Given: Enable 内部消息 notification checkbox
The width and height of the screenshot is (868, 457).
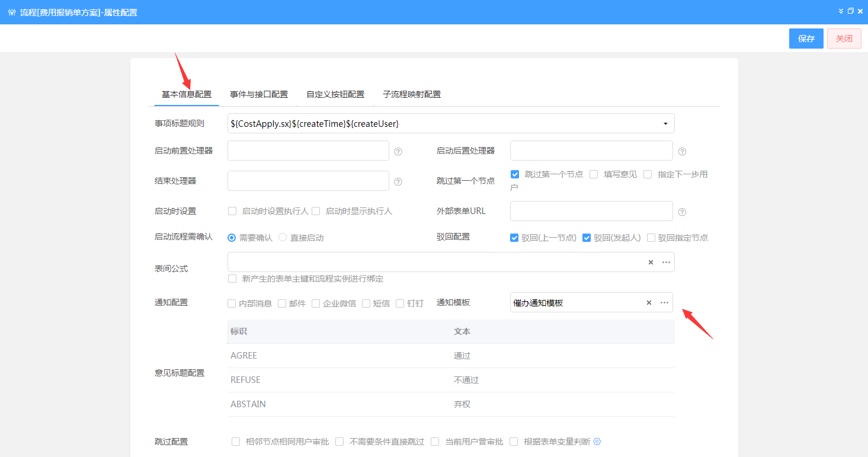Looking at the screenshot, I should click(x=232, y=303).
